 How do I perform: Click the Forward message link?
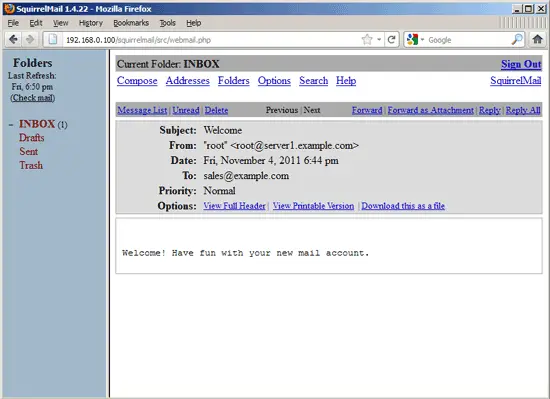click(x=367, y=110)
